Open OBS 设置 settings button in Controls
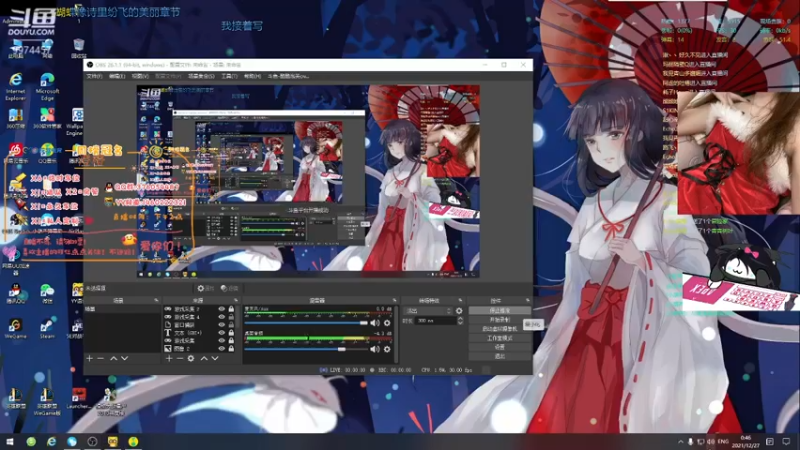The width and height of the screenshot is (800, 450). tap(499, 347)
